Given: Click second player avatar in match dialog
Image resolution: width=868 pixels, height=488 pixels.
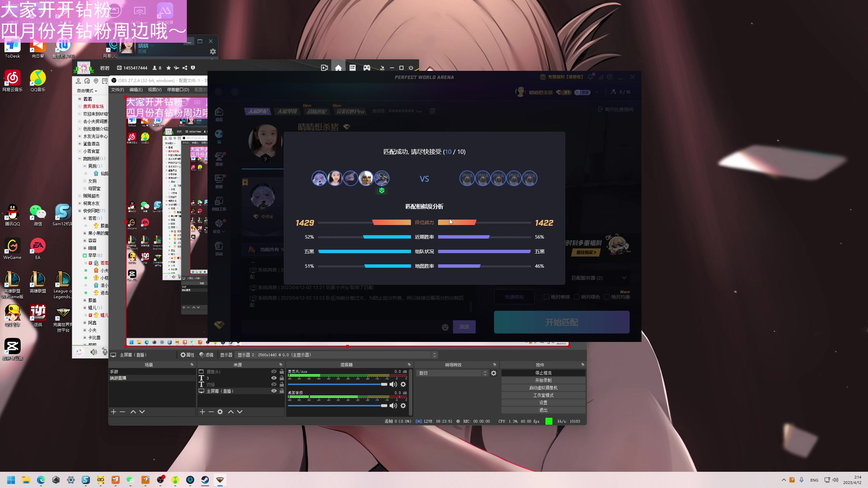Looking at the screenshot, I should point(335,178).
